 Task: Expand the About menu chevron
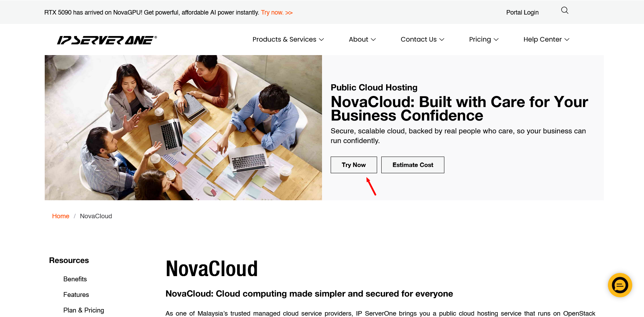(373, 39)
